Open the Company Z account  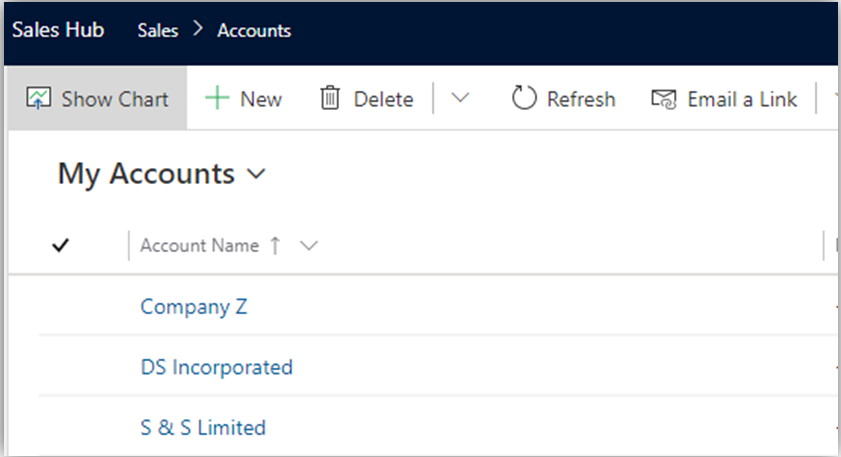click(194, 307)
